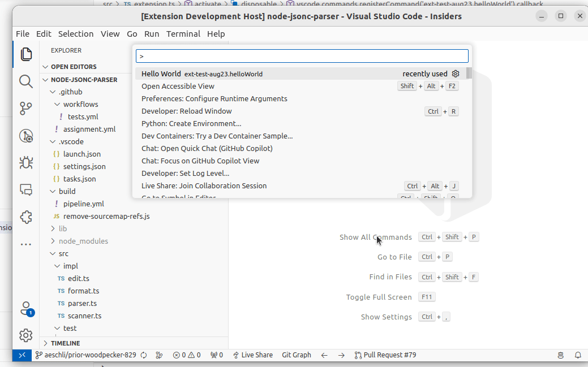This screenshot has width=588, height=367.
Task: Open the chat comments icon in activity bar
Action: (x=25, y=190)
